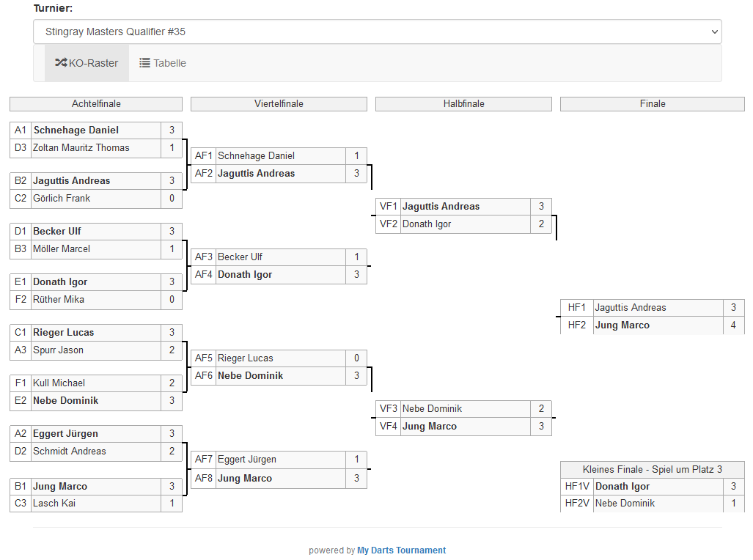Click Jaguttis Andreas in the VF1 row
Viewport: 753px width, 560px height.
point(441,207)
